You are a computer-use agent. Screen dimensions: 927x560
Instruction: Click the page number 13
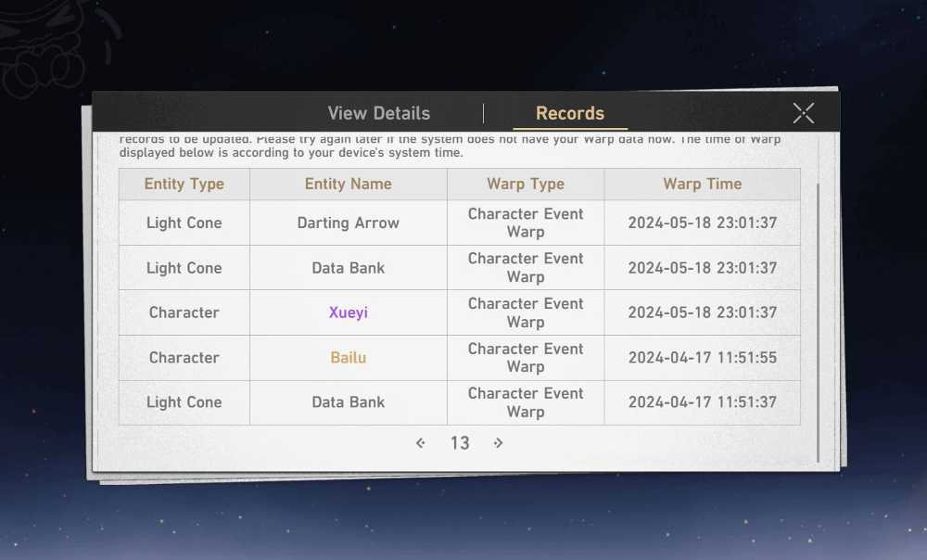coord(460,443)
